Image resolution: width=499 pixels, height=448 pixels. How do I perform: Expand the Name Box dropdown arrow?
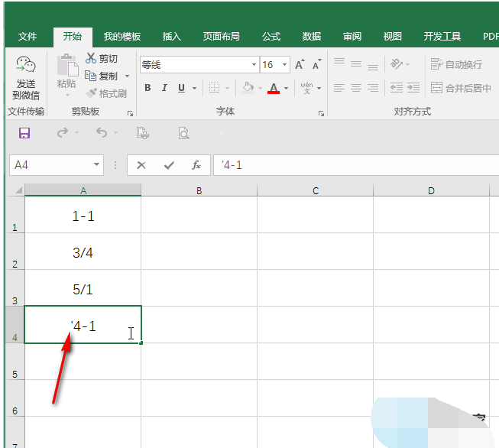97,164
